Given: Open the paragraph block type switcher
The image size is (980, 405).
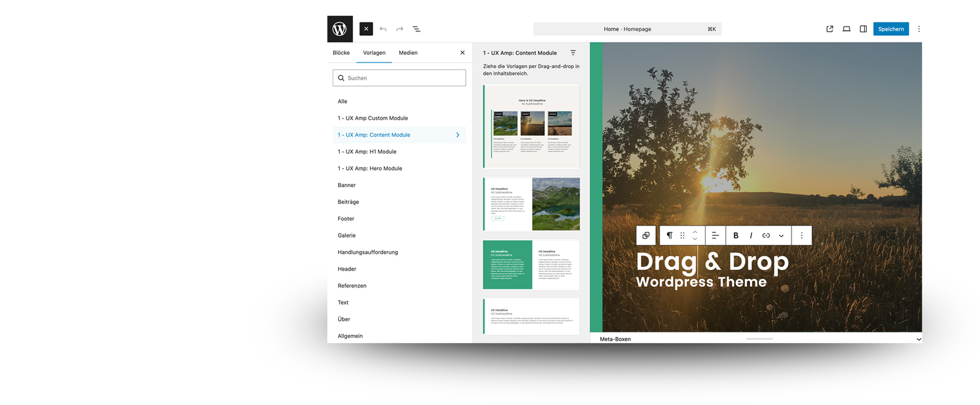Looking at the screenshot, I should [669, 236].
